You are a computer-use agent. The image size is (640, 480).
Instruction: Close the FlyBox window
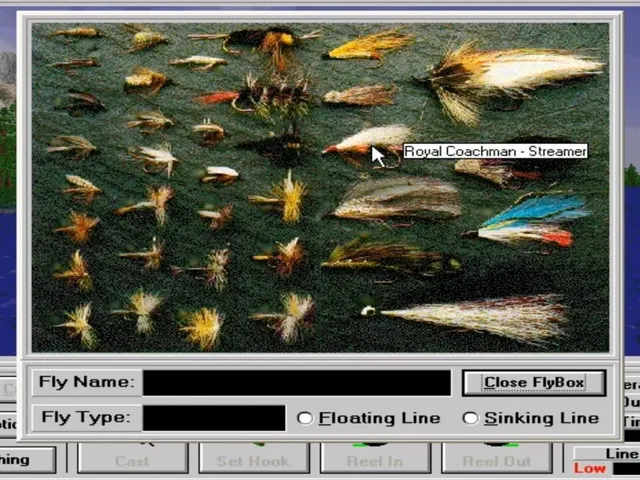coord(534,383)
